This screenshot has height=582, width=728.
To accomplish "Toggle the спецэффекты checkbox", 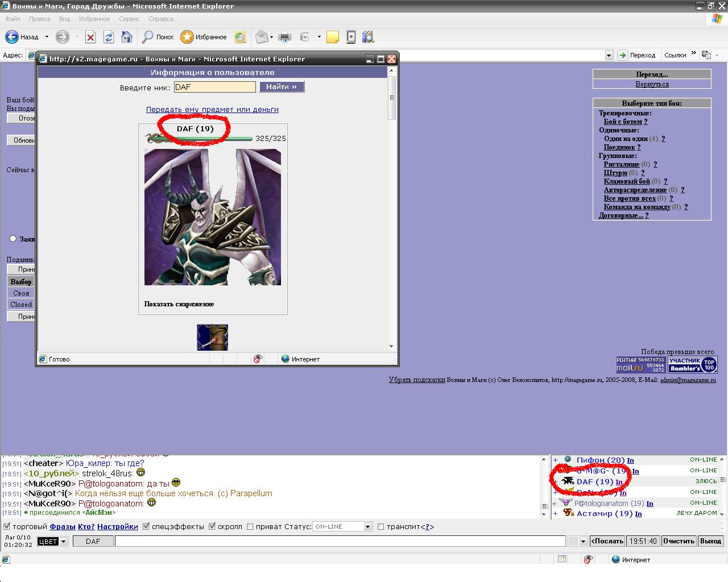I will [146, 526].
